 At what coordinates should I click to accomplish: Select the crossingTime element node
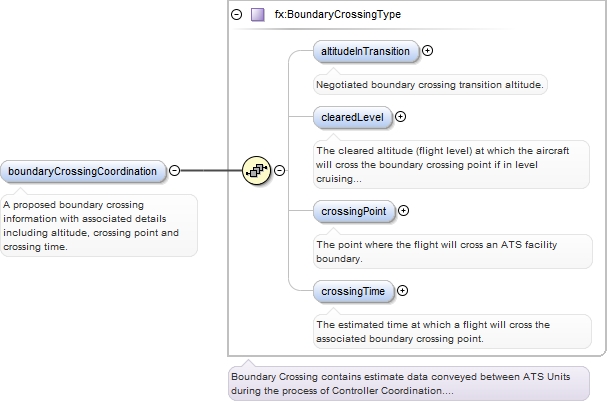point(354,291)
